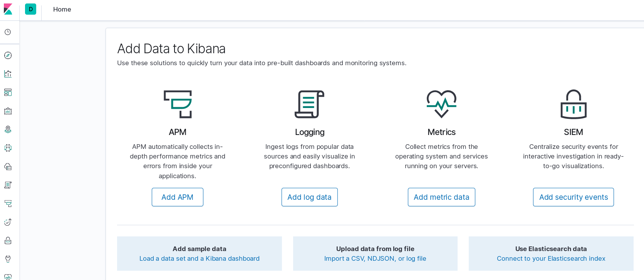Click the Metrics card title text
Screen dimensions: 644x280
click(x=441, y=132)
